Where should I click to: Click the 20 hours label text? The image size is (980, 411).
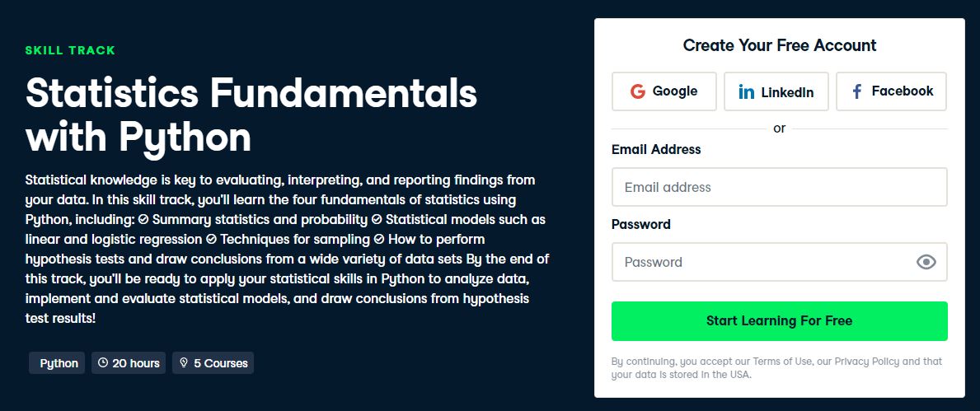tap(136, 362)
